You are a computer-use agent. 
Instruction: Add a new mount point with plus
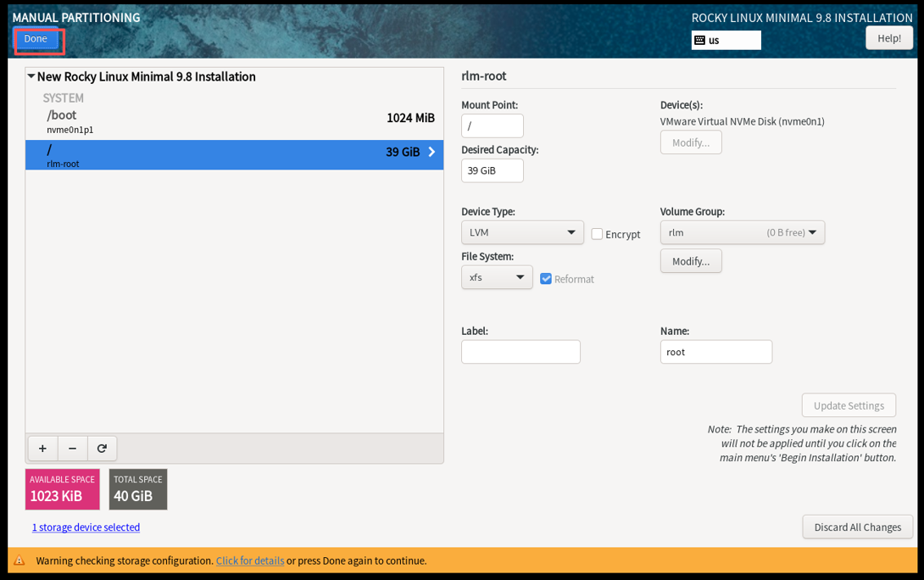[42, 449]
